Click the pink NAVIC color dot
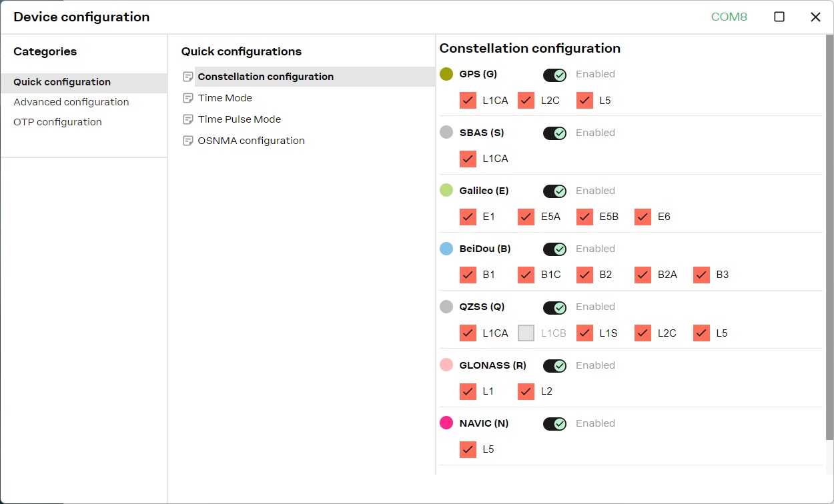 pos(446,423)
